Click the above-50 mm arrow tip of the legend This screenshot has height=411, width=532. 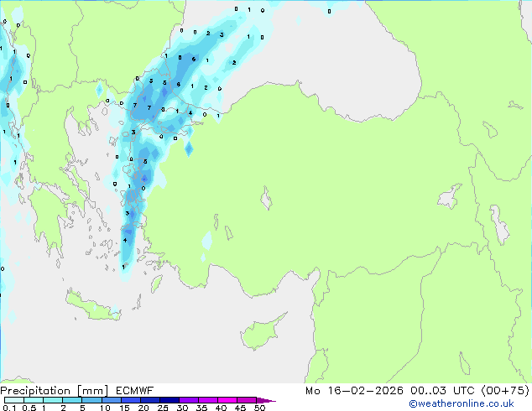pos(266,400)
